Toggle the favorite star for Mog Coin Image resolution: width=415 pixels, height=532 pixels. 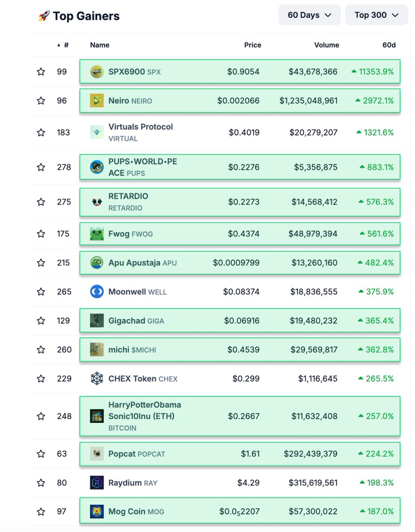pyautogui.click(x=41, y=511)
